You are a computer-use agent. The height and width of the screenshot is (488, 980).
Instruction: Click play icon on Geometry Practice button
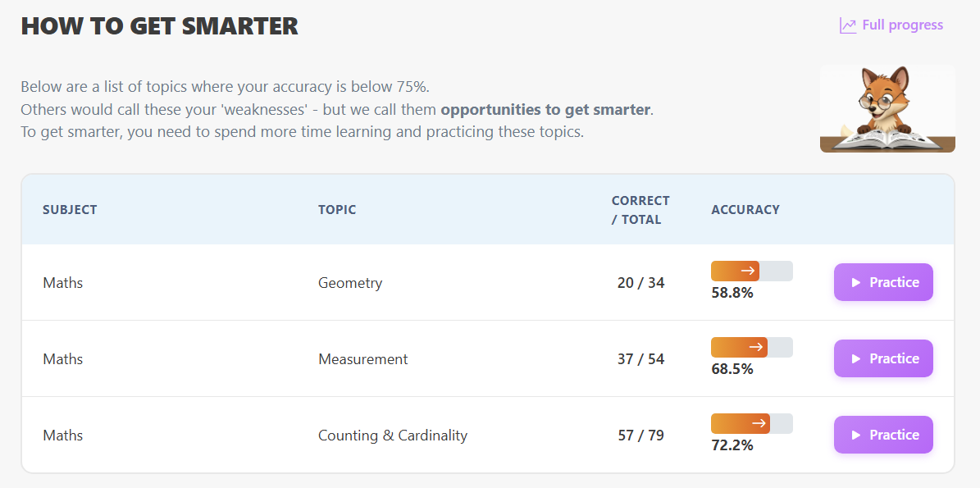point(856,283)
